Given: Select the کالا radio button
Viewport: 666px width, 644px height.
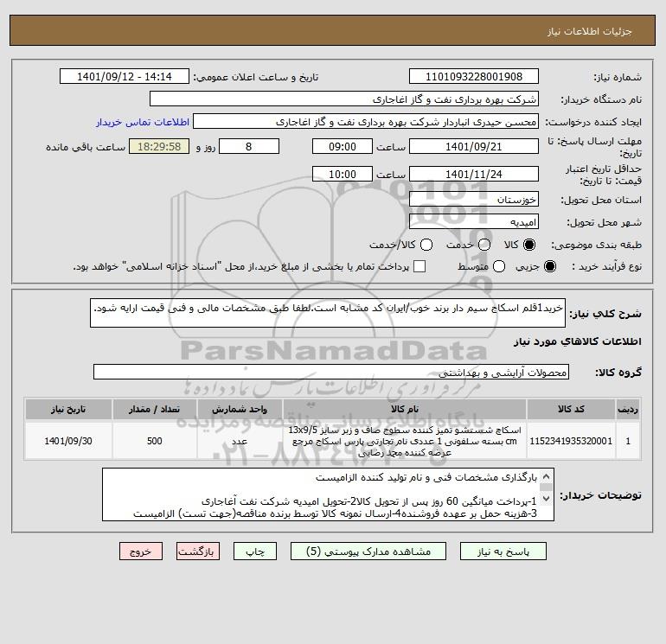Looking at the screenshot, I should (x=529, y=245).
